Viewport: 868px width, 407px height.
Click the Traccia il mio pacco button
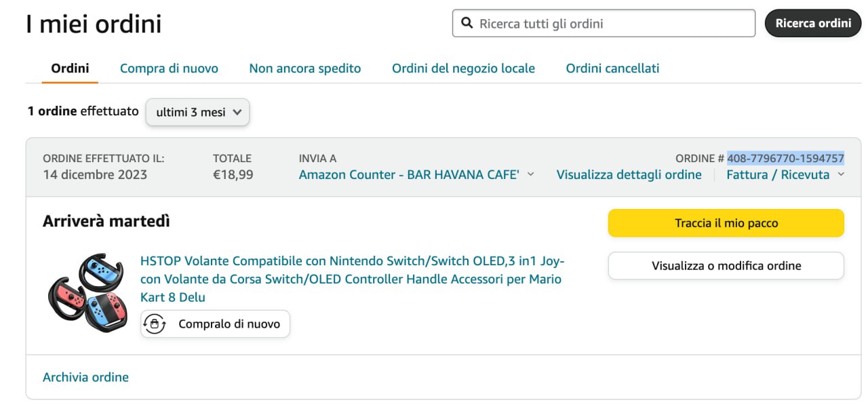(x=726, y=223)
